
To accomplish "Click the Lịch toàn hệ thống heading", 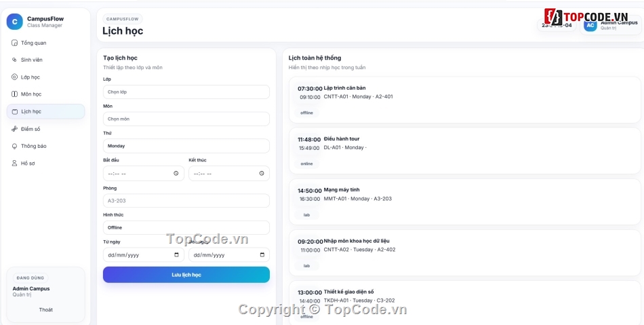I will tap(315, 58).
